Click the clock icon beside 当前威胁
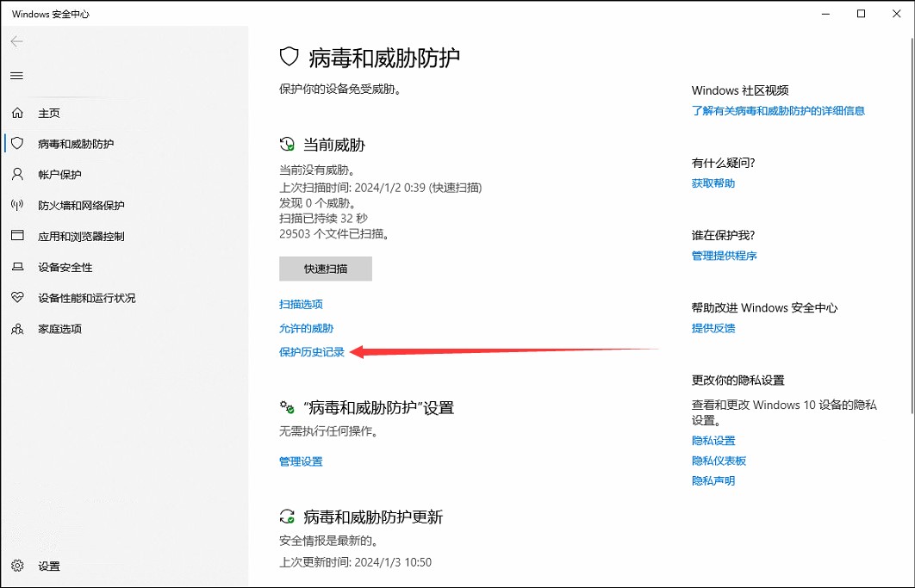Screen dimensions: 915x588 pos(287,144)
